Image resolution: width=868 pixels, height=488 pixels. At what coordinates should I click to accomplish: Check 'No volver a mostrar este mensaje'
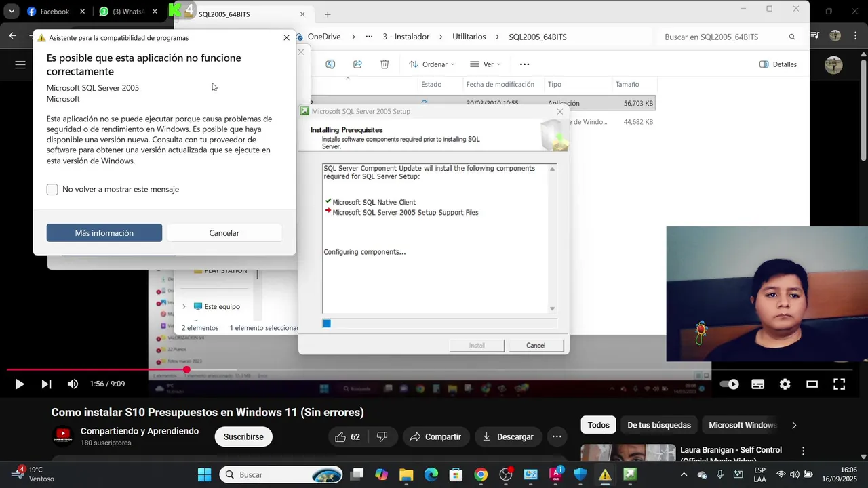tap(52, 190)
